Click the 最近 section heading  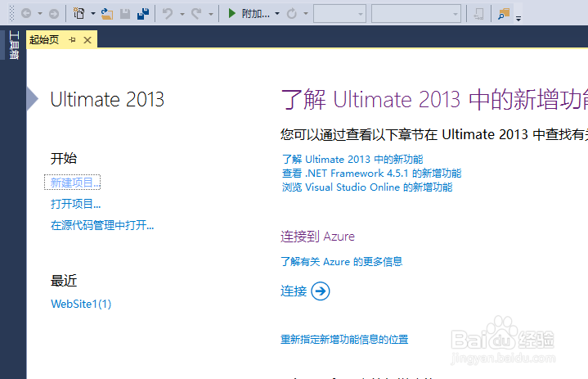click(x=64, y=280)
